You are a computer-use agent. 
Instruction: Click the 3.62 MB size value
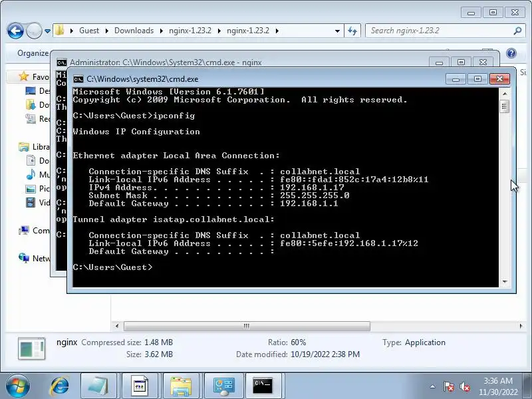tap(158, 354)
